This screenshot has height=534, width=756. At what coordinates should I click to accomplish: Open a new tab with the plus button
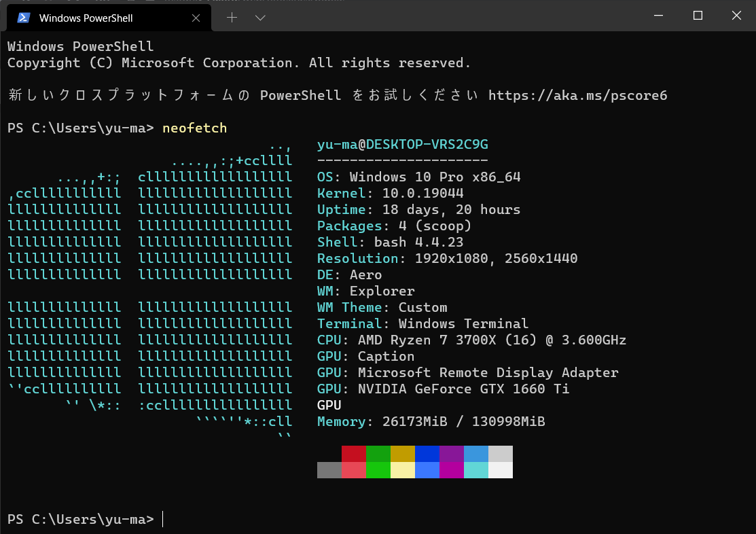[232, 18]
